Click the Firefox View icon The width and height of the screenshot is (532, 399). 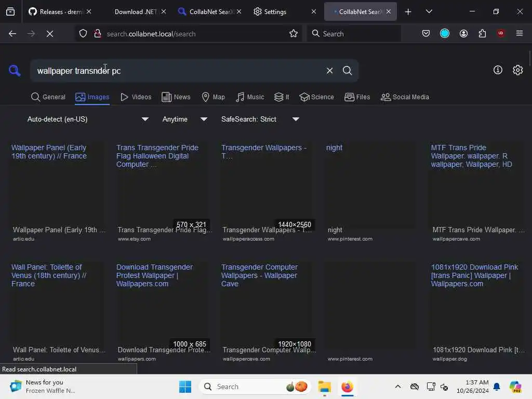click(x=10, y=11)
